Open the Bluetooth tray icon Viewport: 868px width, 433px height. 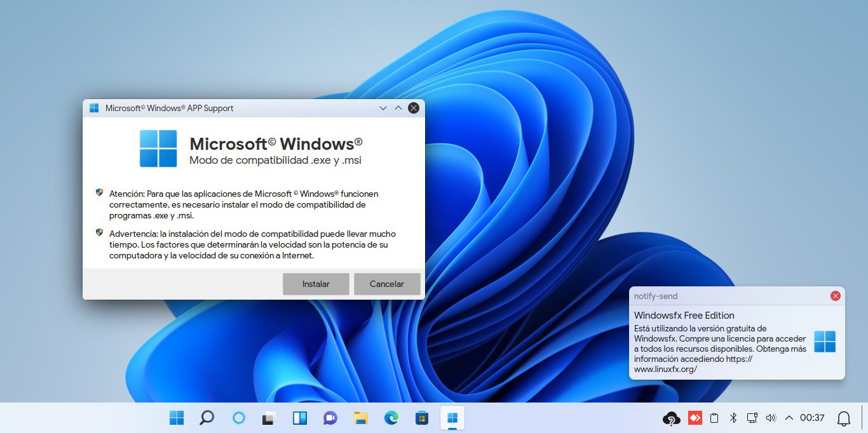tap(733, 418)
